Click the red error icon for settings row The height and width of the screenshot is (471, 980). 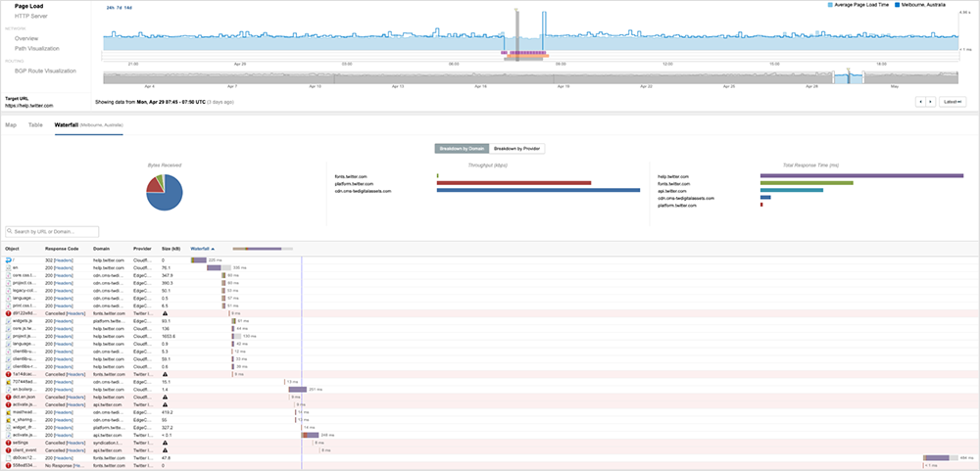click(8, 442)
